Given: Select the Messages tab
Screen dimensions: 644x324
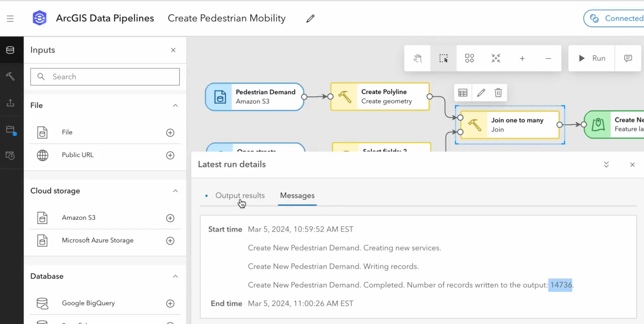Looking at the screenshot, I should click(x=297, y=195).
